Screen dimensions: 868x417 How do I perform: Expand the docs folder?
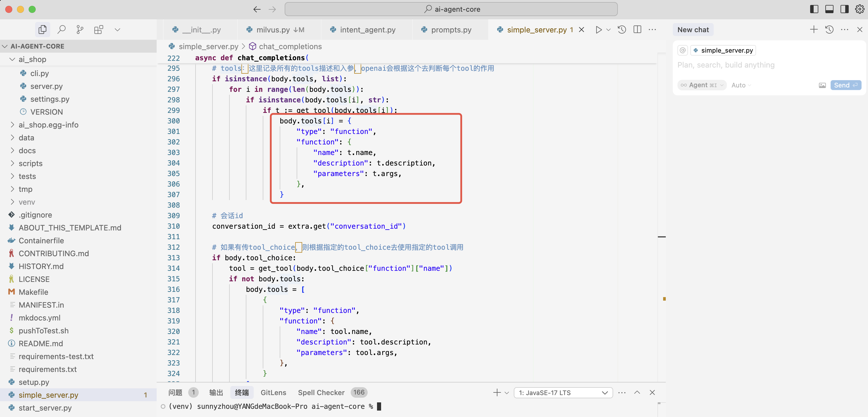coord(27,150)
